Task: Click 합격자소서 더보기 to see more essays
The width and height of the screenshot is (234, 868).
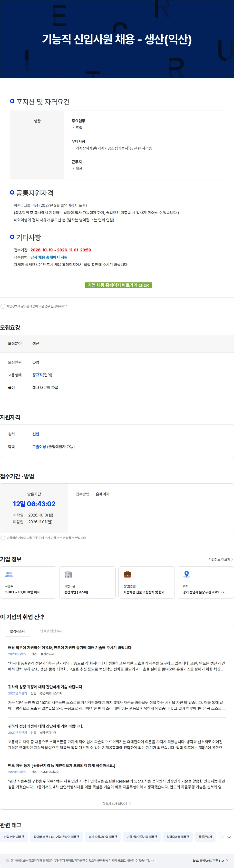Action: [117, 804]
